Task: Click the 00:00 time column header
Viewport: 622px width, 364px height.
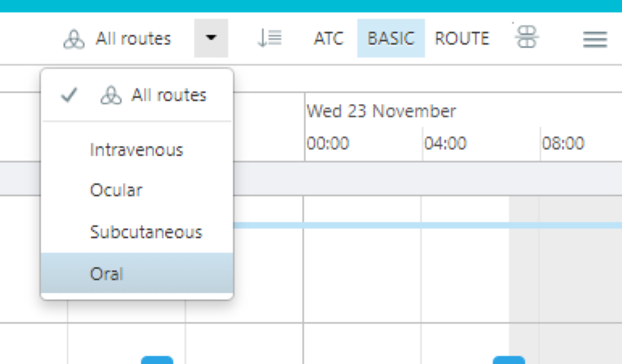Action: pos(327,143)
